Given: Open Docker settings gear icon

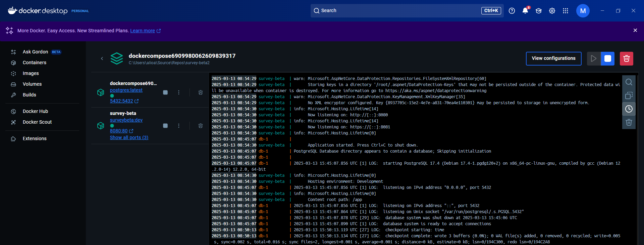Looking at the screenshot, I should coord(552,11).
